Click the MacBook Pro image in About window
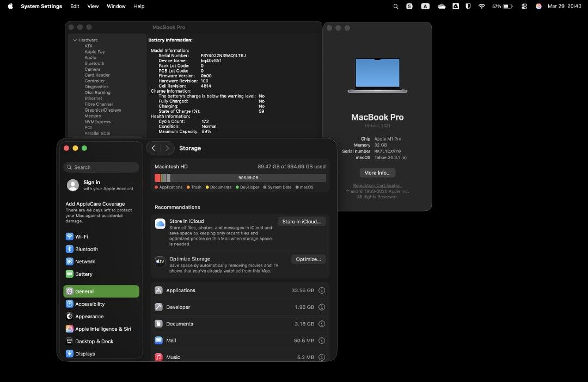This screenshot has height=382, width=588. (377, 75)
